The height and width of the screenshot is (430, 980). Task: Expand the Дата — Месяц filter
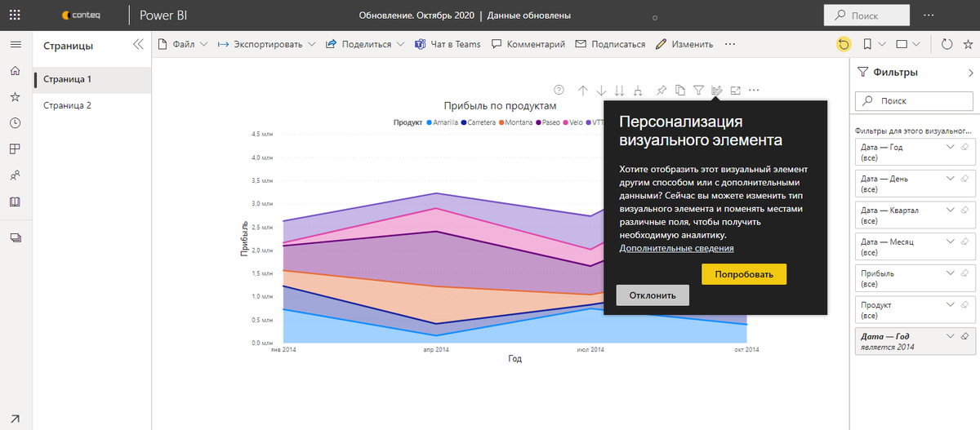[x=950, y=242]
